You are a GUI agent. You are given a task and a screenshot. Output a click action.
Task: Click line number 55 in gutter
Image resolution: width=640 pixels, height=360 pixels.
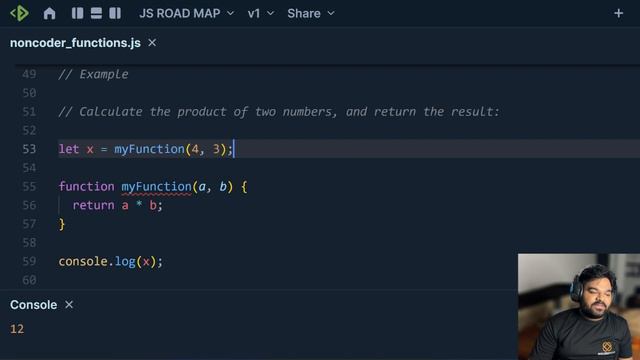[29, 187]
